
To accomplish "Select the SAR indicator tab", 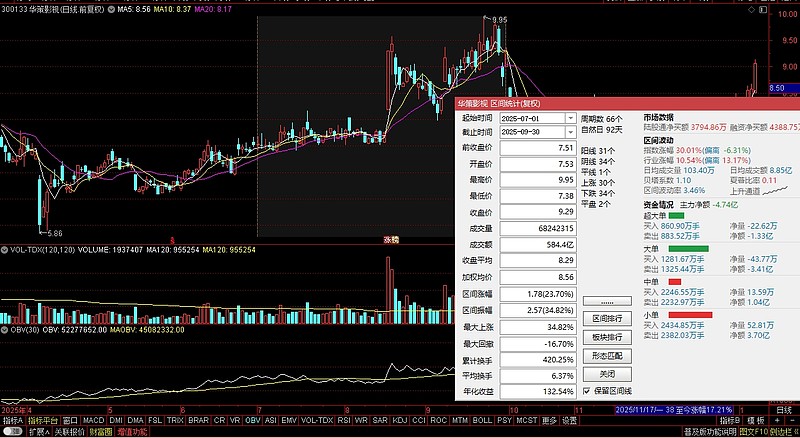I will coord(380,421).
